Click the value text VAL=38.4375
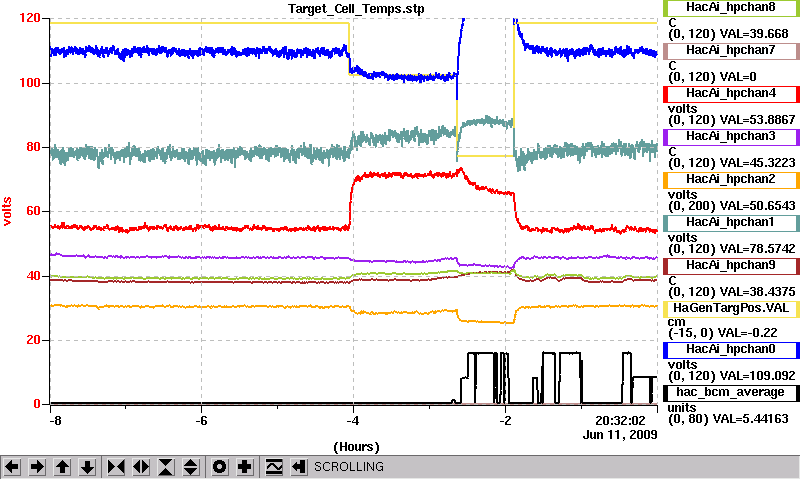The width and height of the screenshot is (800, 479). [757, 292]
